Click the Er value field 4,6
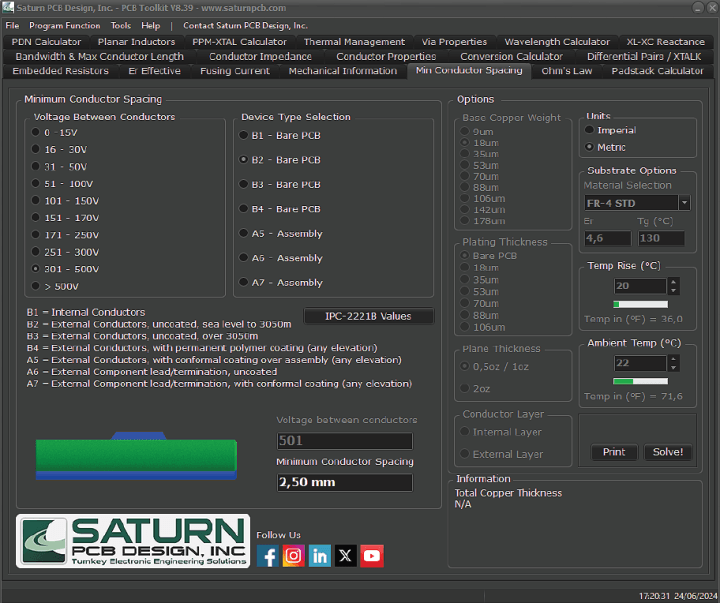 tap(608, 238)
